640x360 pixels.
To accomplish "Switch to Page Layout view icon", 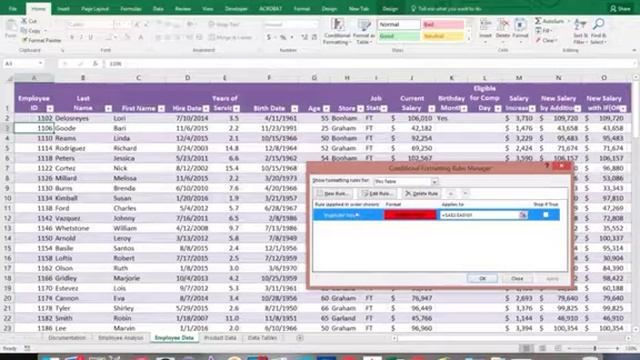I will [542, 348].
